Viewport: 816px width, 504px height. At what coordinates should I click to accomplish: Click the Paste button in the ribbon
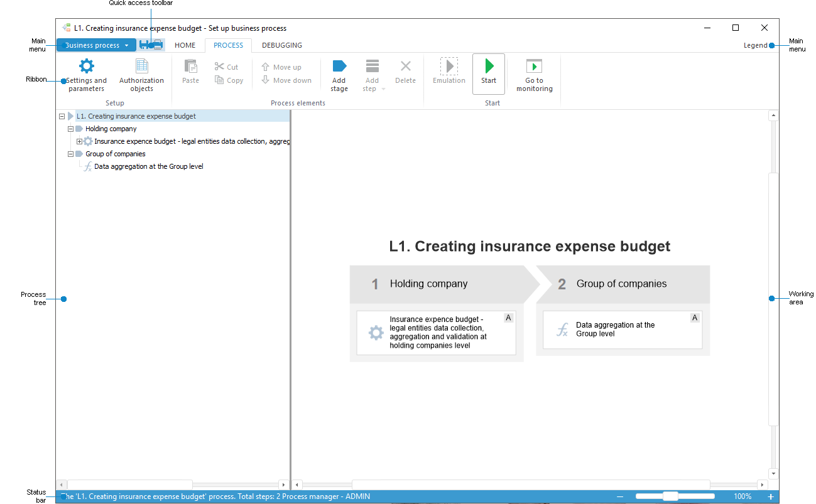coord(190,72)
